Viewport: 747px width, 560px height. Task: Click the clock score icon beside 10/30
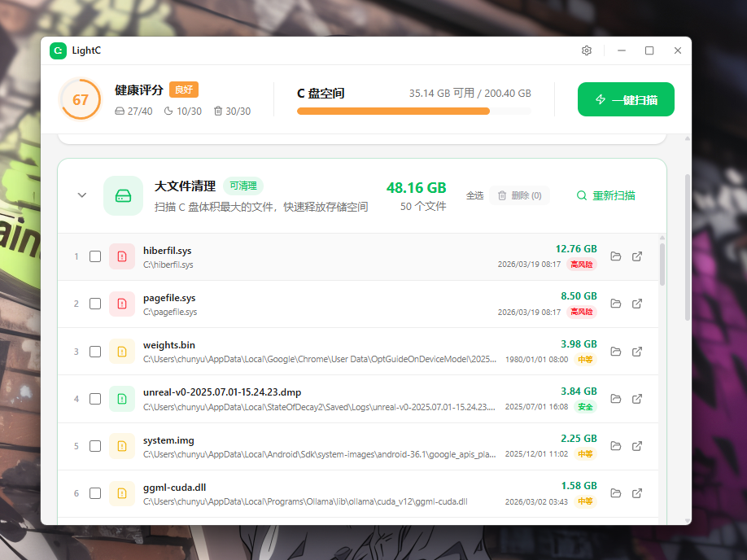coord(168,111)
